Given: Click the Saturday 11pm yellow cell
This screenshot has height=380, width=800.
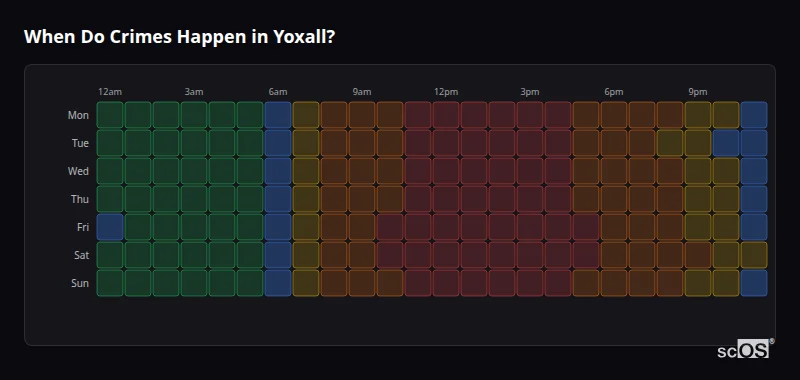Looking at the screenshot, I should 754,255.
